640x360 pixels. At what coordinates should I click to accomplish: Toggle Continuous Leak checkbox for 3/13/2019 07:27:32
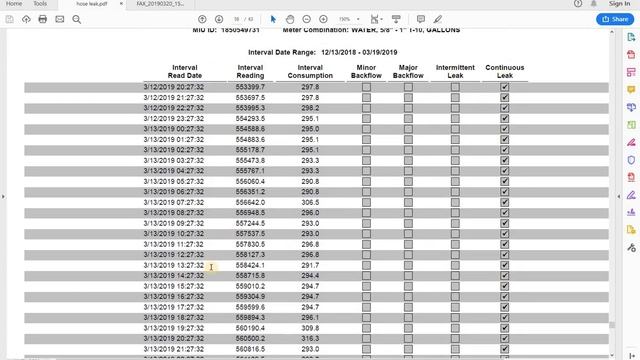(x=504, y=202)
